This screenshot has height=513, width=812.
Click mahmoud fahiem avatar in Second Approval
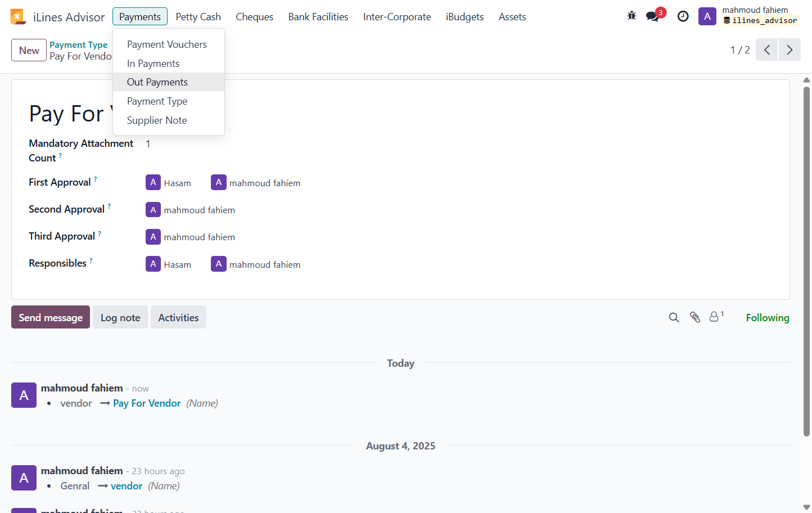pyautogui.click(x=153, y=209)
